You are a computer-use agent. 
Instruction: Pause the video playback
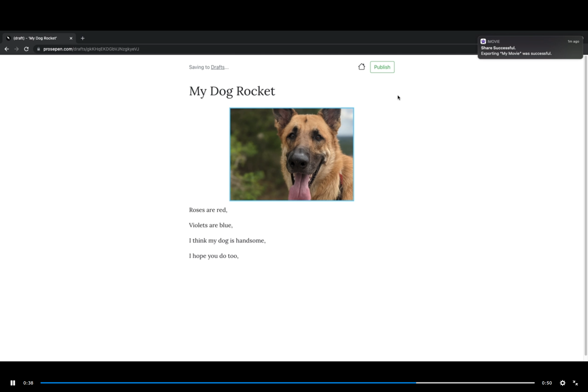[x=13, y=383]
